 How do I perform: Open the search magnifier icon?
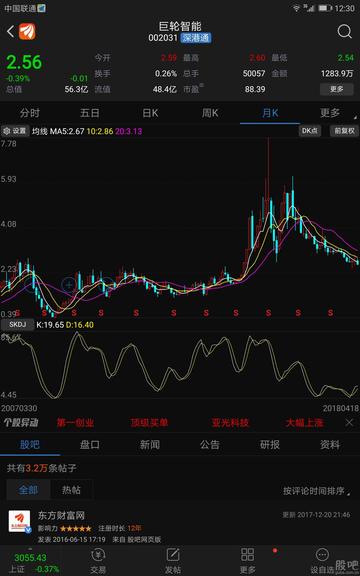coord(344,32)
